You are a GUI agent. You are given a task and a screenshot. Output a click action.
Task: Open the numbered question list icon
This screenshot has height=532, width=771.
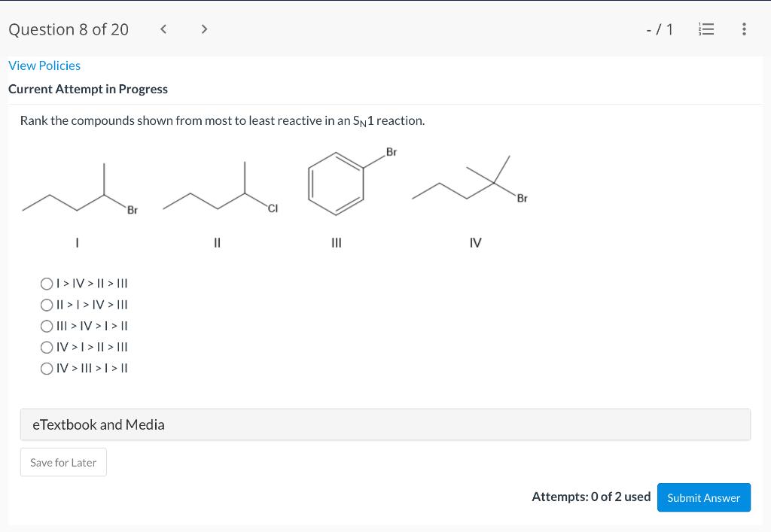(705, 29)
